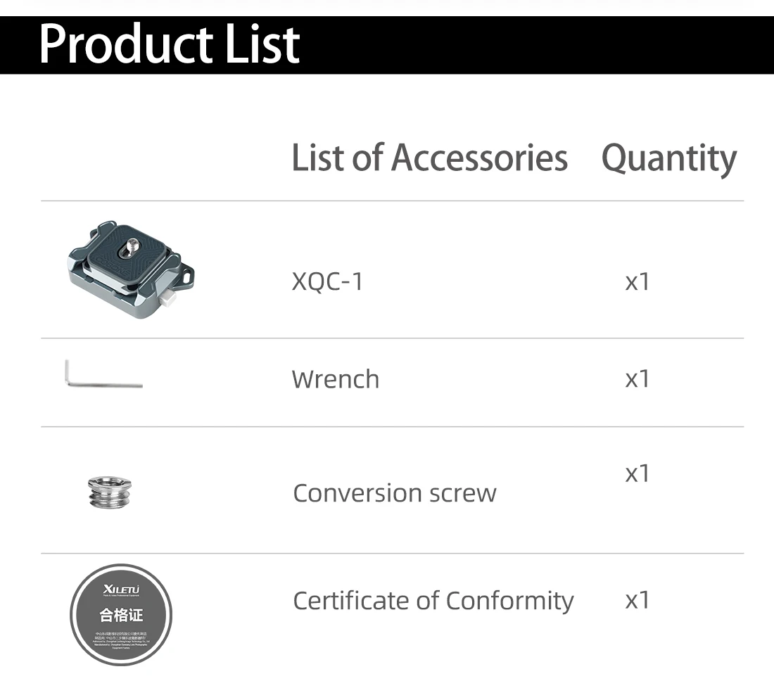
Task: Click the round Certificate of Conformity badge
Action: pyautogui.click(x=121, y=615)
